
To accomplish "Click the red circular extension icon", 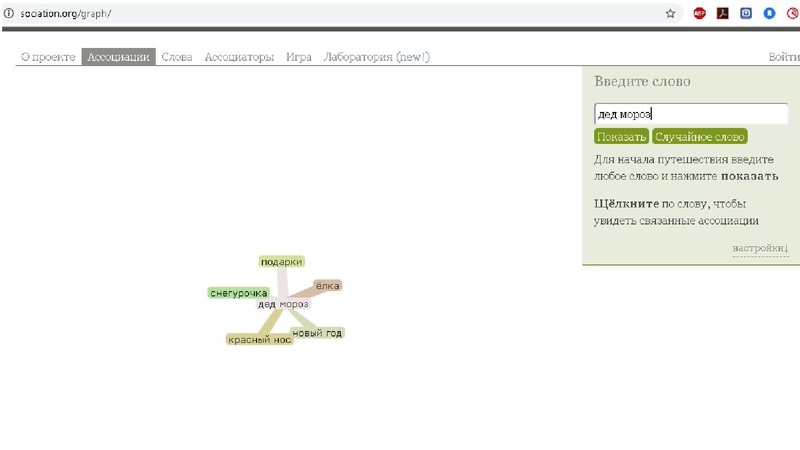I will (x=792, y=14).
